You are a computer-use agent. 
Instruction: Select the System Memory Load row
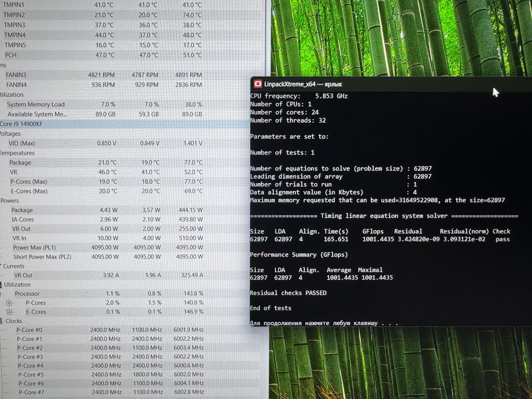point(36,104)
